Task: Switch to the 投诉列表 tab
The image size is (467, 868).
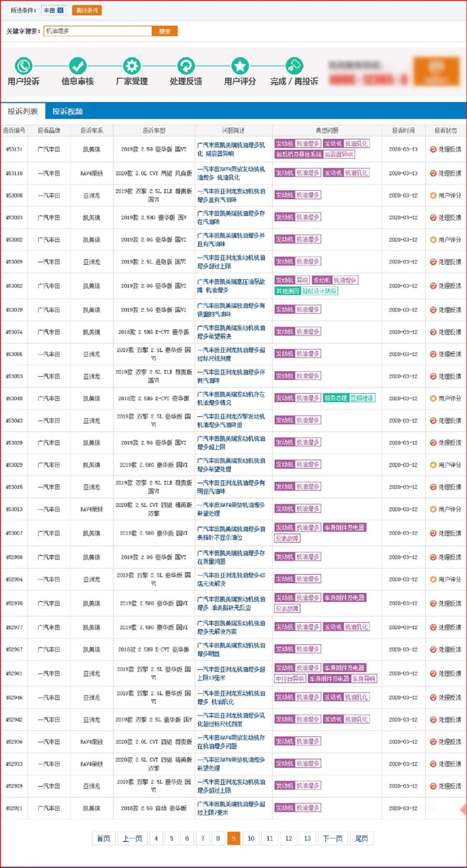Action: tap(22, 111)
